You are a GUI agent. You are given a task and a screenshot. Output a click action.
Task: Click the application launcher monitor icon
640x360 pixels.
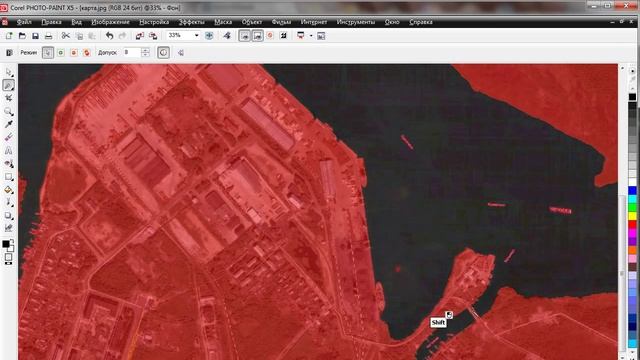[301, 36]
